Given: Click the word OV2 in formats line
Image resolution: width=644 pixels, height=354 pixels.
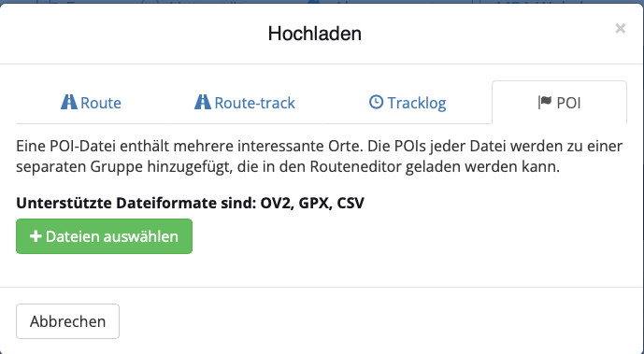Looking at the screenshot, I should (x=277, y=203).
